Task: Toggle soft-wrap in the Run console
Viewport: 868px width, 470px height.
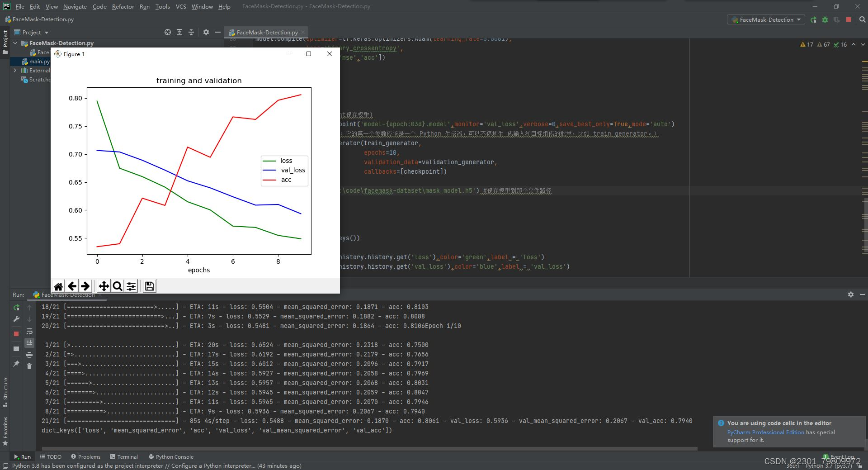Action: (x=29, y=331)
